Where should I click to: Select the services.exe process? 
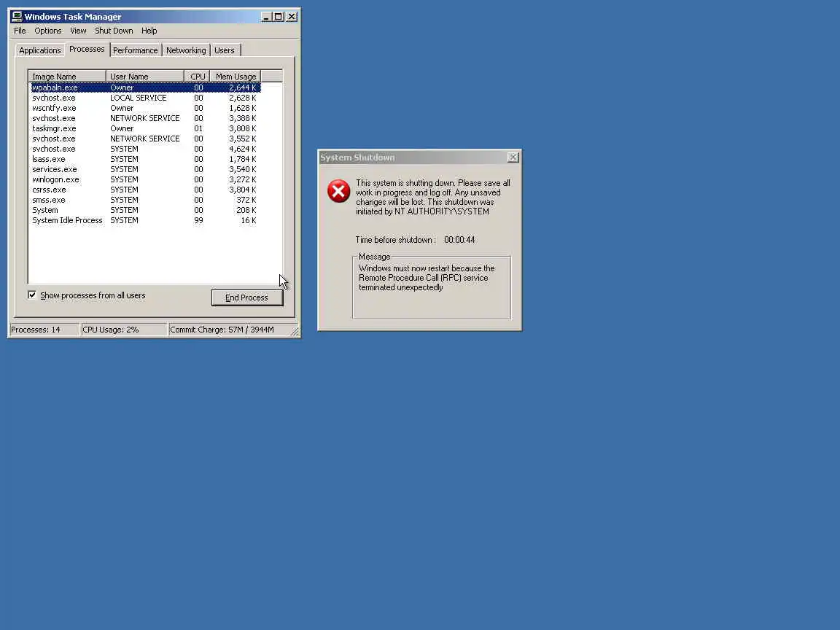145,168
